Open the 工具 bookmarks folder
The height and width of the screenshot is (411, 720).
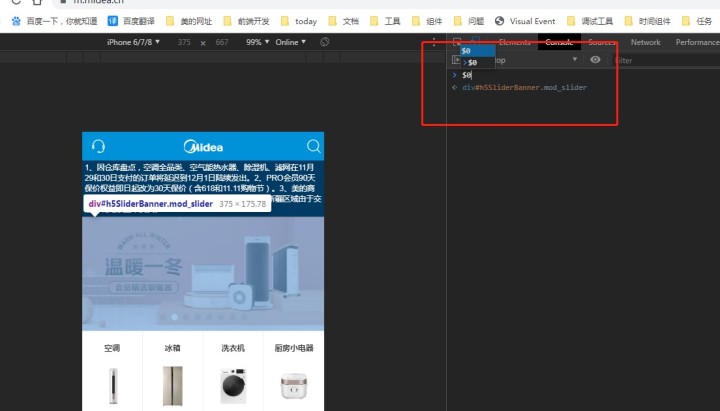[x=385, y=21]
